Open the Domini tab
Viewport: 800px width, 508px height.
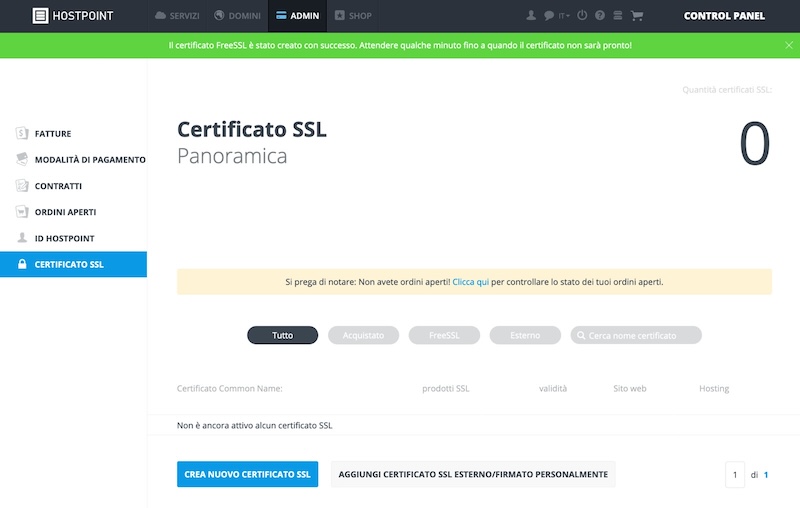pyautogui.click(x=237, y=16)
